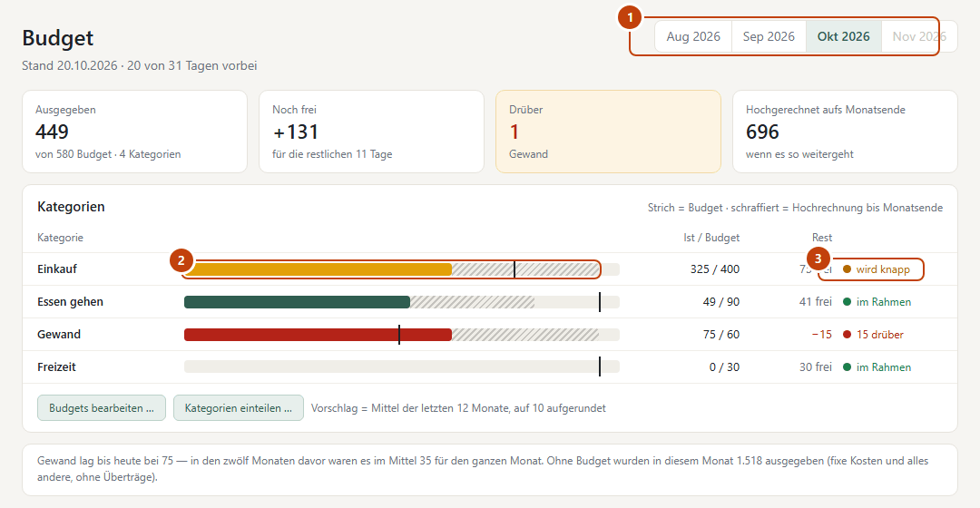This screenshot has width=980, height=508.
Task: Open the Kategorien einteilen dialog
Action: click(238, 408)
